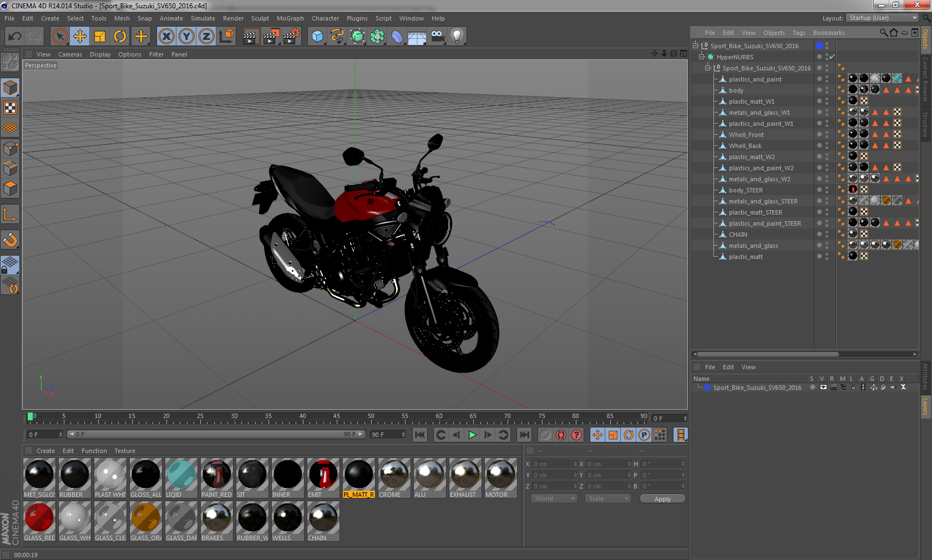The width and height of the screenshot is (932, 560).
Task: Open the Layers side tab
Action: pyautogui.click(x=925, y=406)
